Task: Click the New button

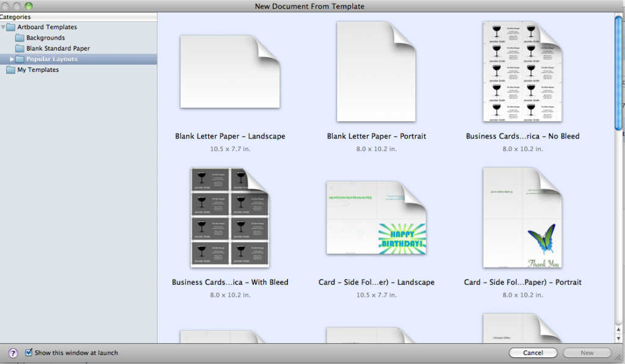Action: pyautogui.click(x=587, y=353)
